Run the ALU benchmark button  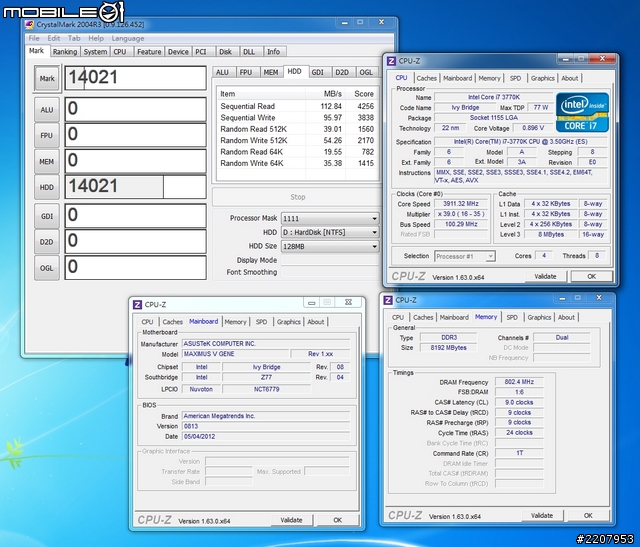[47, 110]
